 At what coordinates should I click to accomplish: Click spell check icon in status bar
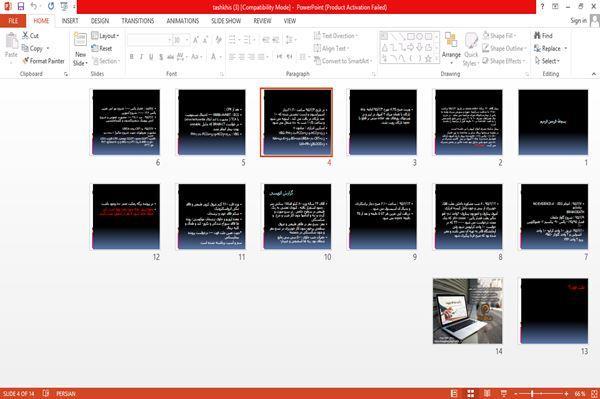(46, 393)
